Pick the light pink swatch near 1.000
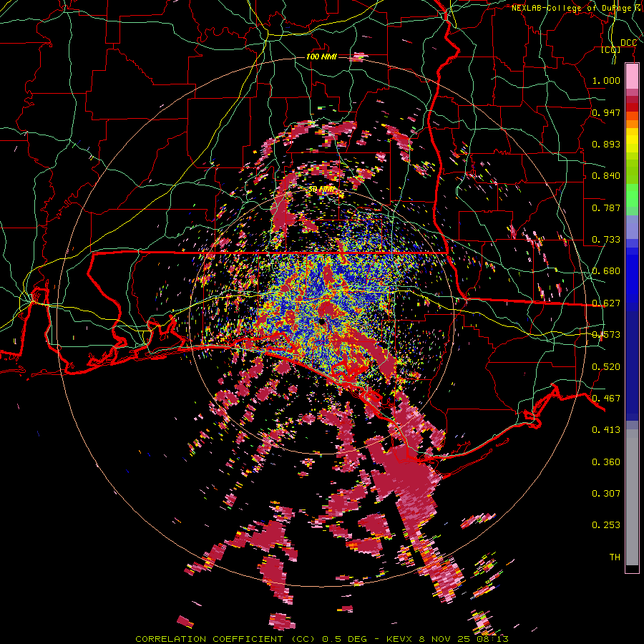This screenshot has width=644, height=644. click(x=632, y=77)
